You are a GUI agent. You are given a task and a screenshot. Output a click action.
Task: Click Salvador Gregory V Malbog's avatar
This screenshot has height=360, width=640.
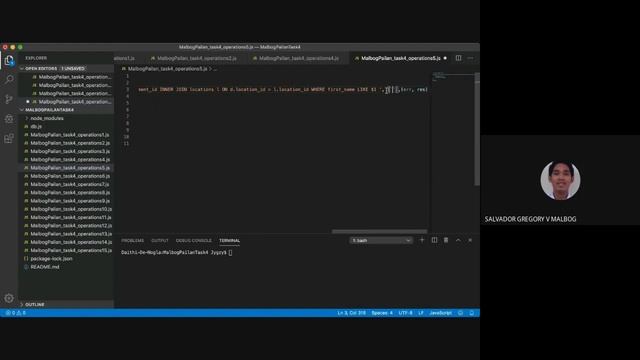pyautogui.click(x=560, y=180)
